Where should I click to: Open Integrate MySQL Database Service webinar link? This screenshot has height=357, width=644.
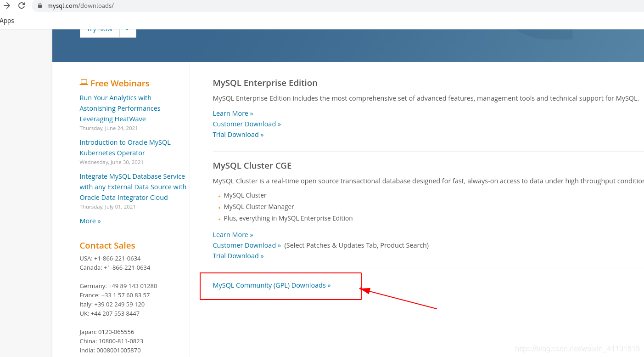tap(133, 187)
